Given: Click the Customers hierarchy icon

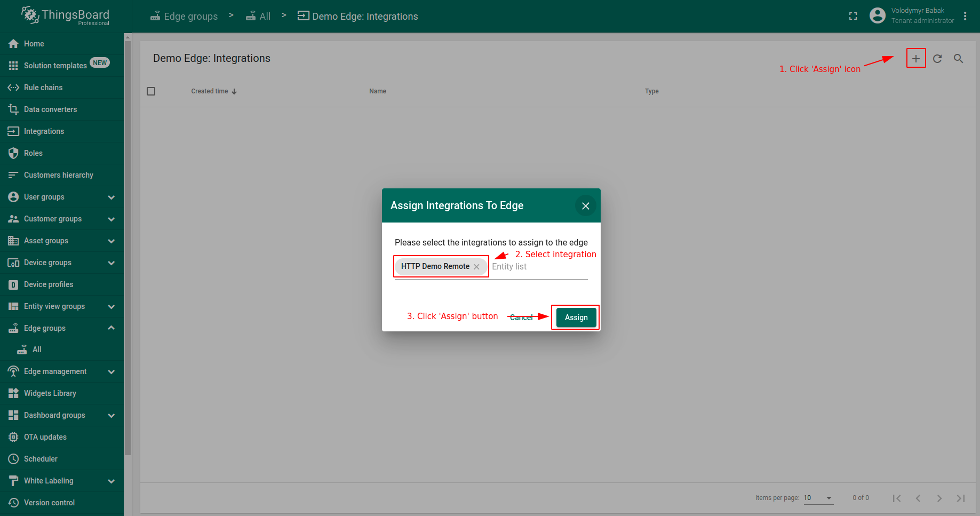Looking at the screenshot, I should [x=13, y=175].
